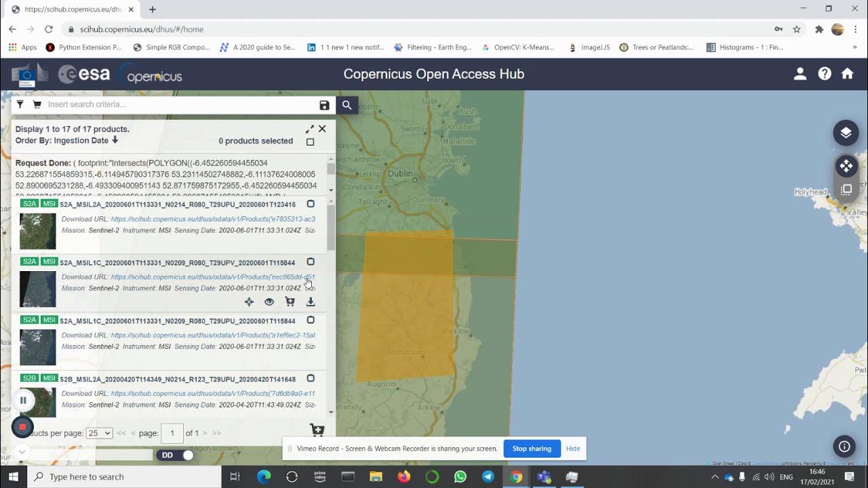
Task: Download the hovered T29UPV product
Action: pos(311,302)
